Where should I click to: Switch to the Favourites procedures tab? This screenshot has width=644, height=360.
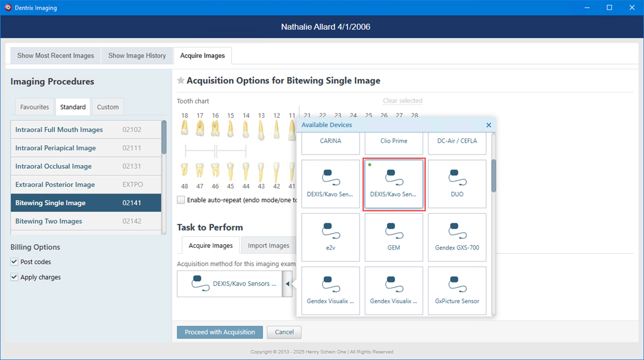tap(35, 107)
